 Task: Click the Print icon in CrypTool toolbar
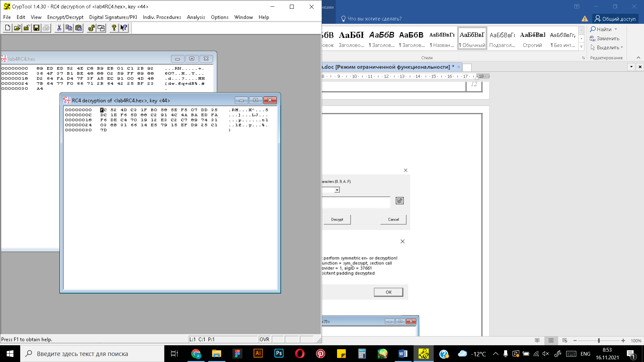click(x=46, y=28)
